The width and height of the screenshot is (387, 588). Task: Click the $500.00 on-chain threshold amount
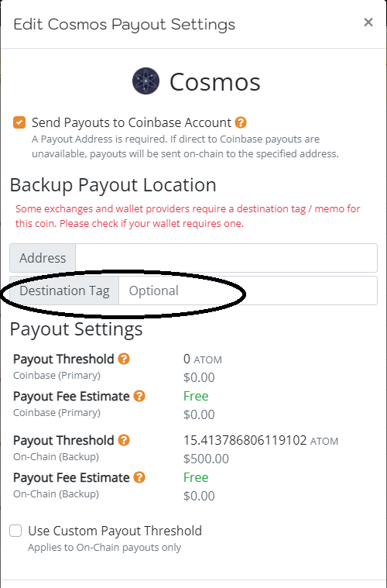click(x=206, y=459)
